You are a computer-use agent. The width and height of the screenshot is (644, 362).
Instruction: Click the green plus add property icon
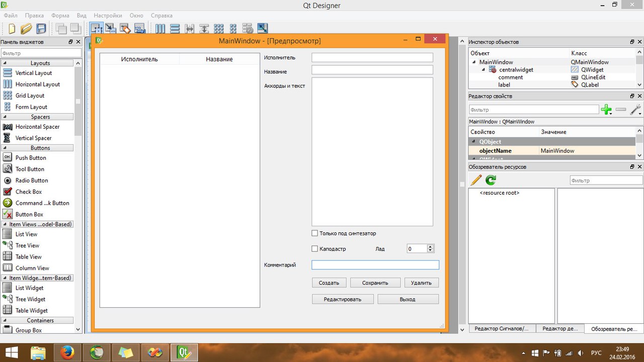tap(606, 109)
